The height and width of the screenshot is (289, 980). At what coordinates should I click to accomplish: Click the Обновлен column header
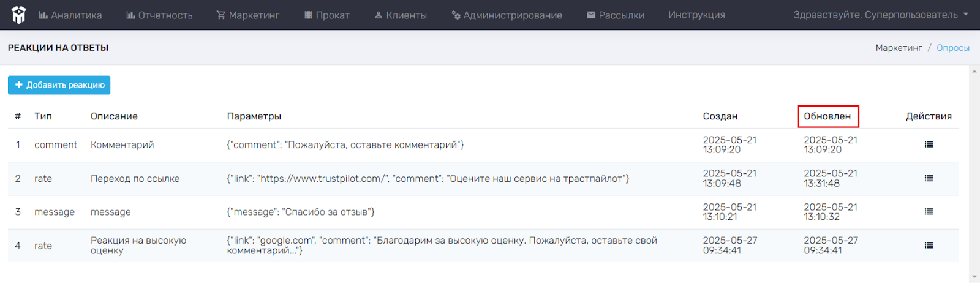pos(827,116)
